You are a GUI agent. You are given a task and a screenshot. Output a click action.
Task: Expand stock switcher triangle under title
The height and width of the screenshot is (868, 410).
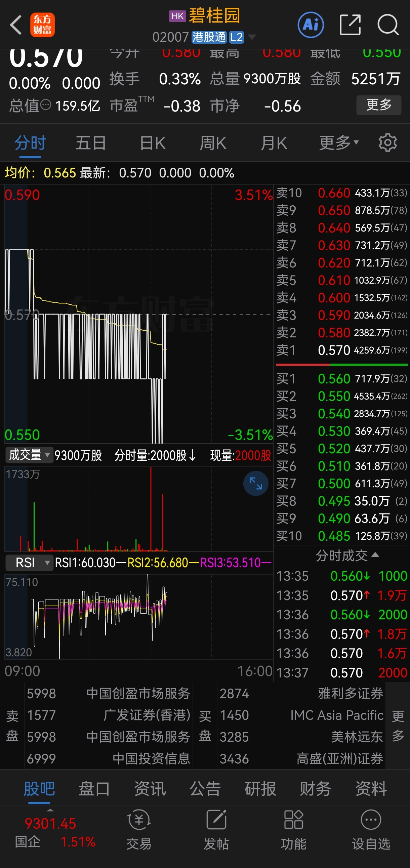pos(252,37)
